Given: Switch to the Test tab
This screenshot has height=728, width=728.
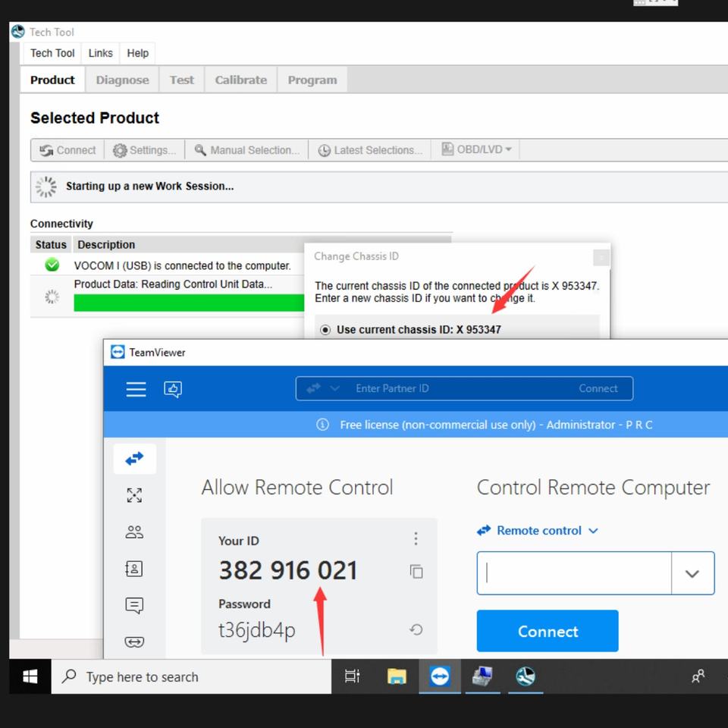Looking at the screenshot, I should 181,80.
